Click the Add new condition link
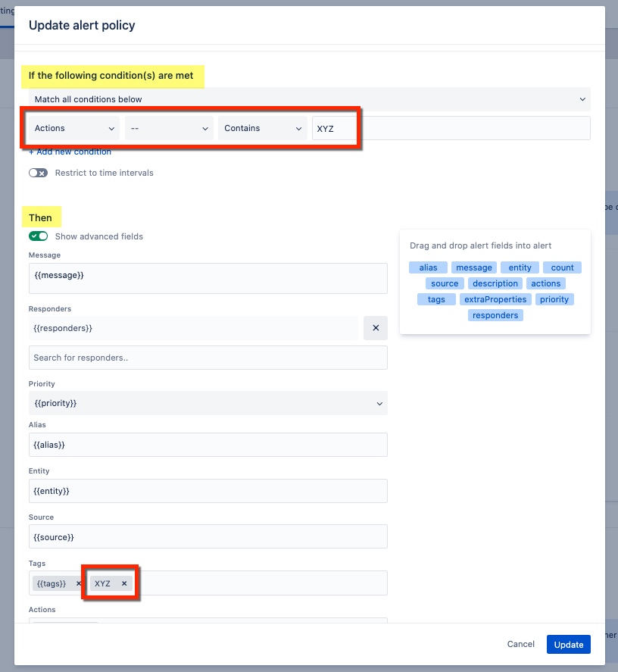 pyautogui.click(x=69, y=152)
